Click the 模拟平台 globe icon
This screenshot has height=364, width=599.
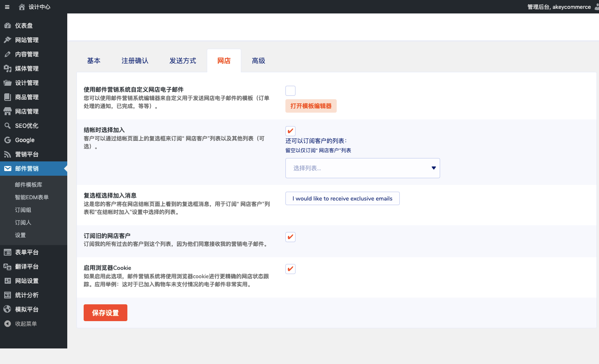pos(7,309)
